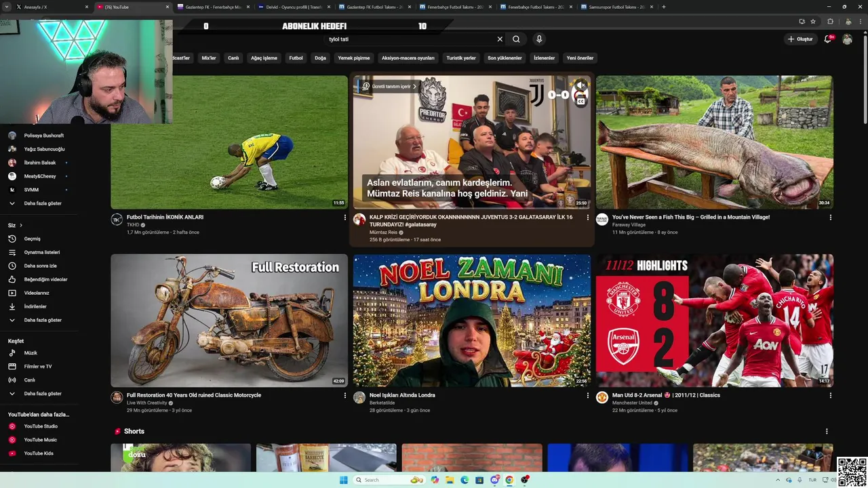Switch to Samsunspor Futbol Takımı browser tab
Image resolution: width=868 pixels, height=488 pixels.
(x=617, y=7)
